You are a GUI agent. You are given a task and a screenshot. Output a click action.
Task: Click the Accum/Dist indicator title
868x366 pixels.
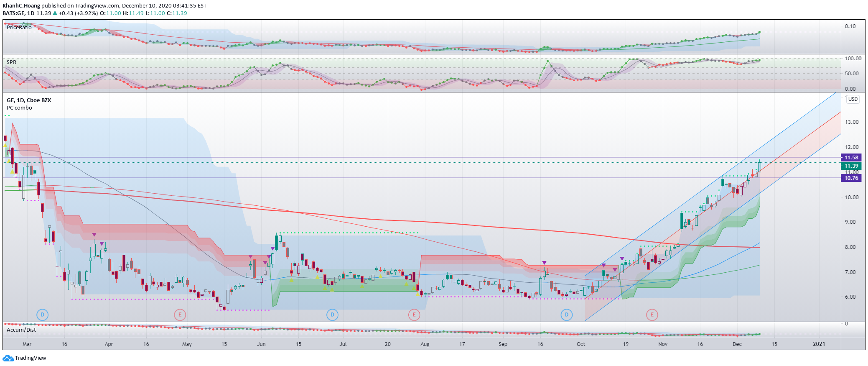21,330
